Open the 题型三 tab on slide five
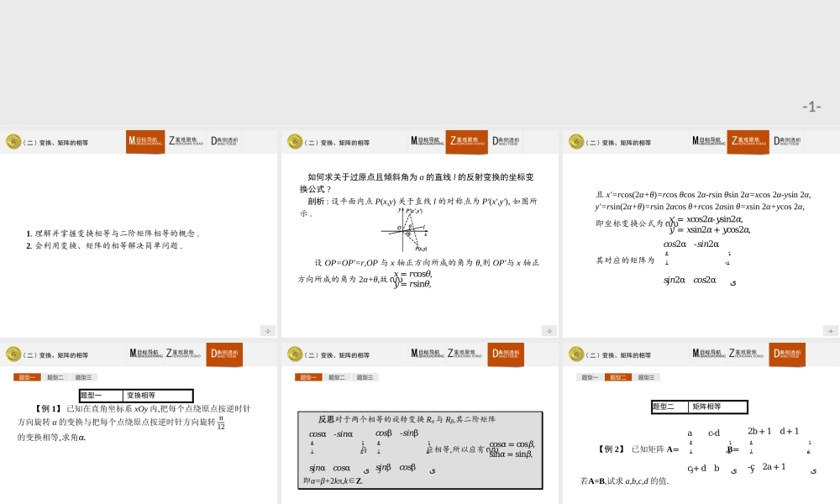Screen dimensions: 840x504 pos(364,376)
